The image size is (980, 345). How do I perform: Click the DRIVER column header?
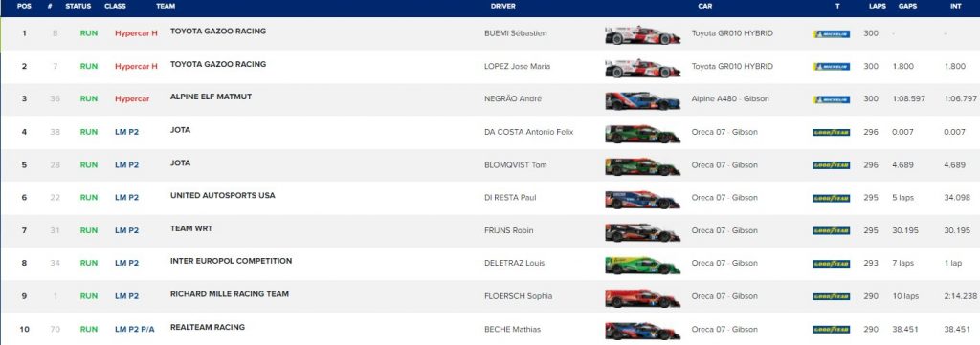tap(503, 7)
